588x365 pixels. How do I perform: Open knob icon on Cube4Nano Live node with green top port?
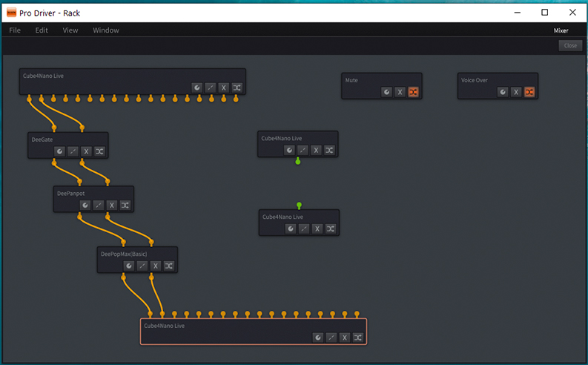[291, 228]
